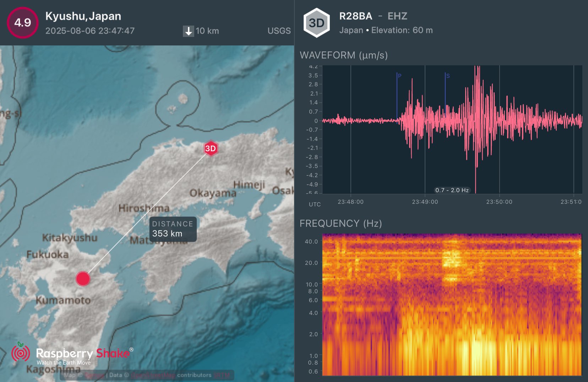Click the 4.9 magnitude circle badge
The height and width of the screenshot is (382, 588).
pyautogui.click(x=23, y=22)
